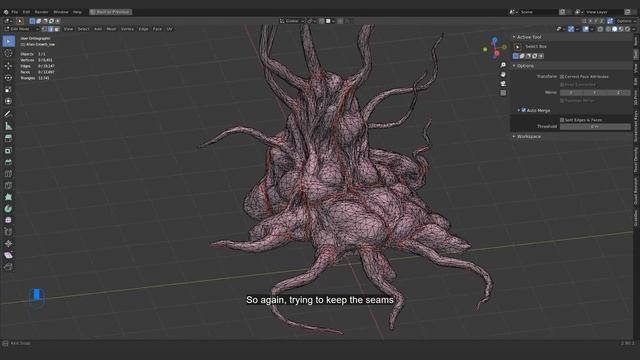
Task: Switch to solid viewport shading
Action: pos(615,29)
